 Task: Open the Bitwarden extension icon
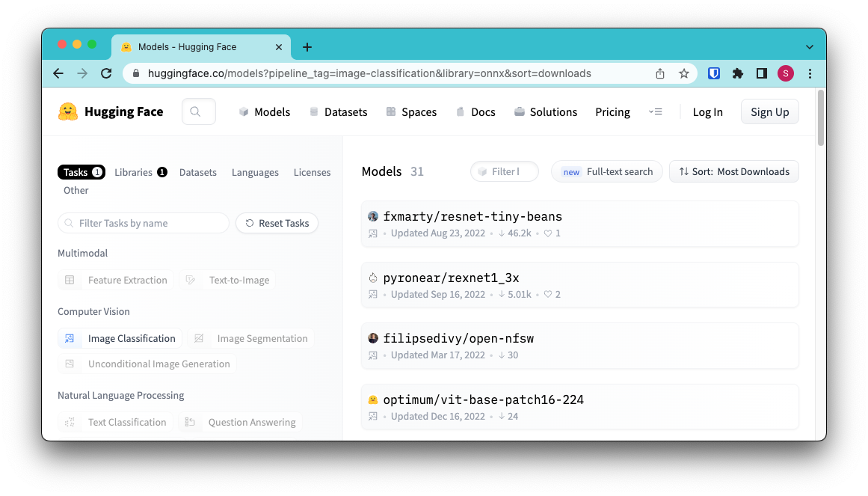coord(713,73)
